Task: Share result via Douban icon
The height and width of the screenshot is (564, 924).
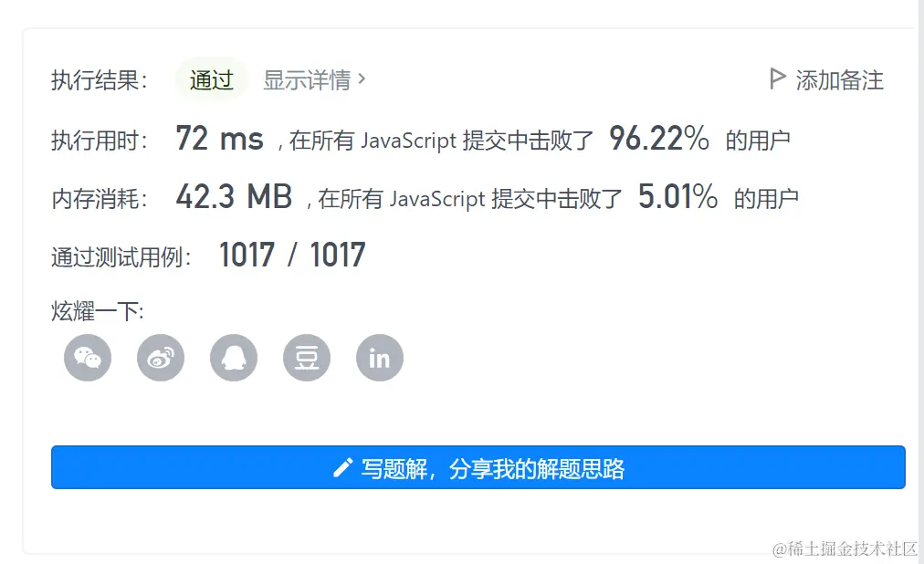Action: click(x=307, y=358)
